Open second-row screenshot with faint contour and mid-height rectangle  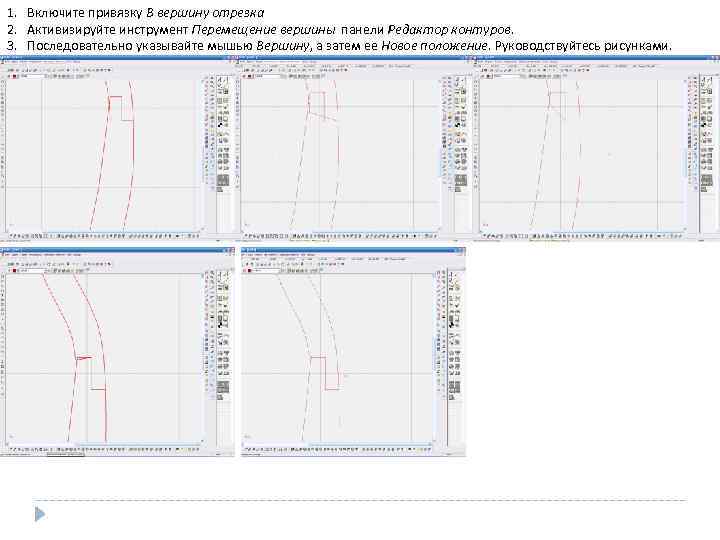[354, 352]
